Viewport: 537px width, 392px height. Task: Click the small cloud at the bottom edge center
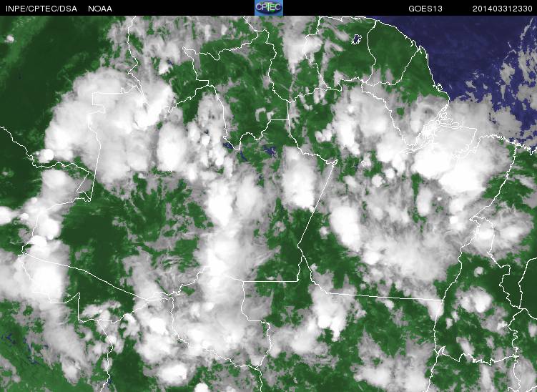[202, 387]
